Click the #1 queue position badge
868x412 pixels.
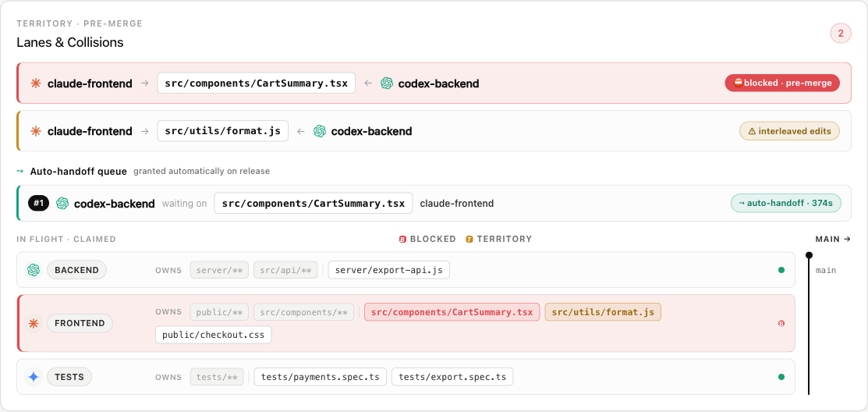[x=39, y=203]
